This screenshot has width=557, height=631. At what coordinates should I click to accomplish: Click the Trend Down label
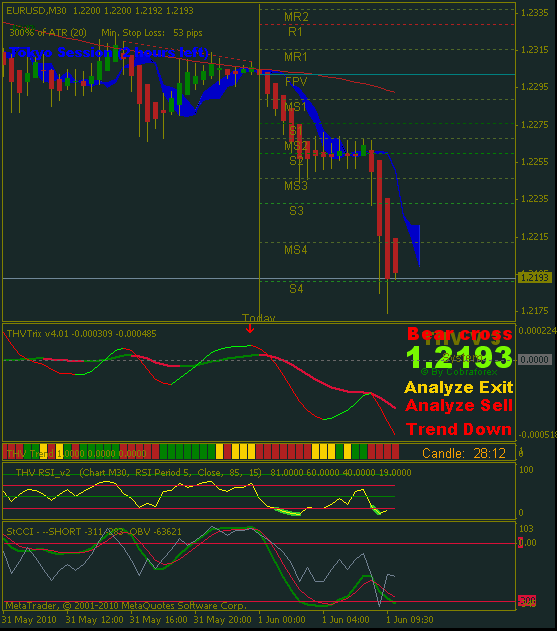pyautogui.click(x=459, y=429)
